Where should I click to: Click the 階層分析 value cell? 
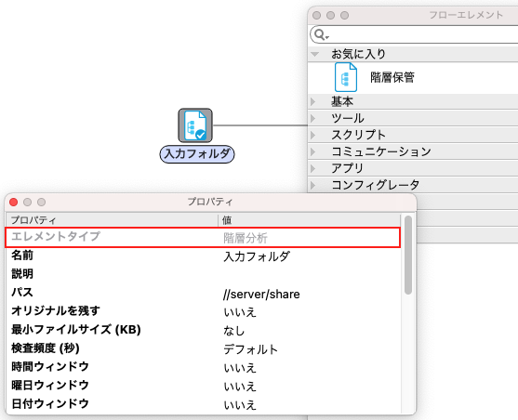click(246, 238)
